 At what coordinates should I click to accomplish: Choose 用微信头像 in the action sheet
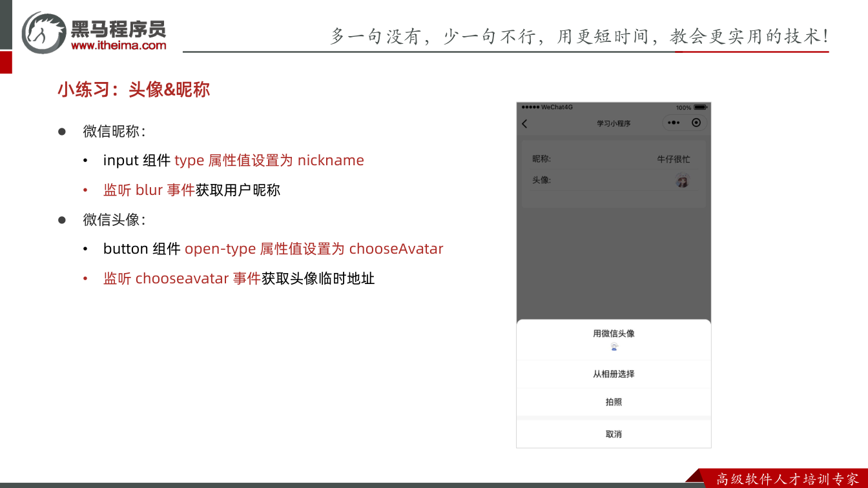(614, 340)
